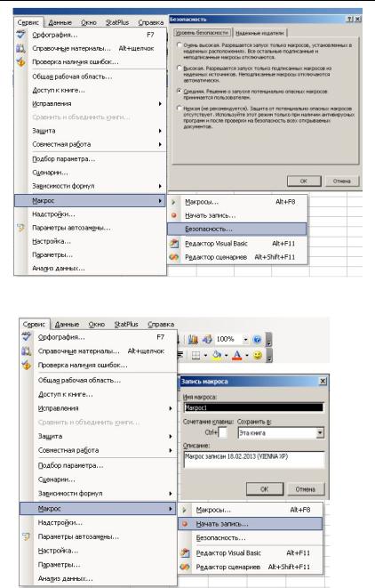Click the Имя макроса field containing Макрос1
Screen dimensions: 375x588
253,407
